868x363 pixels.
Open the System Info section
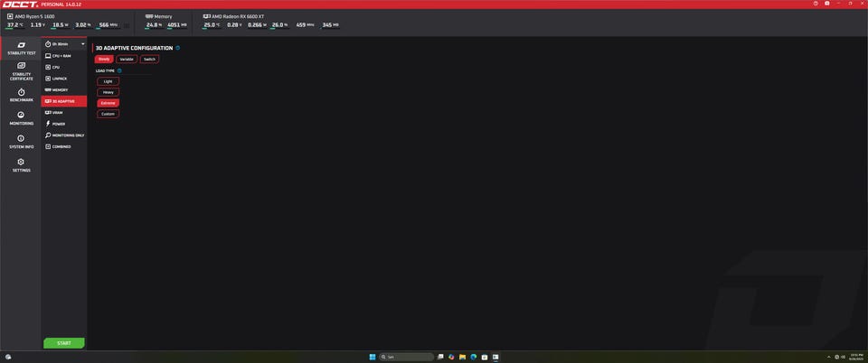click(21, 142)
